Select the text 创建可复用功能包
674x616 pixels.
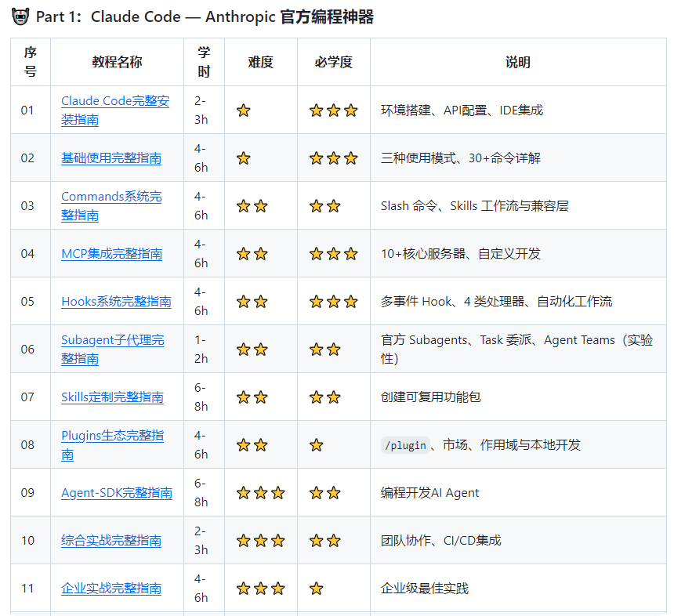431,397
